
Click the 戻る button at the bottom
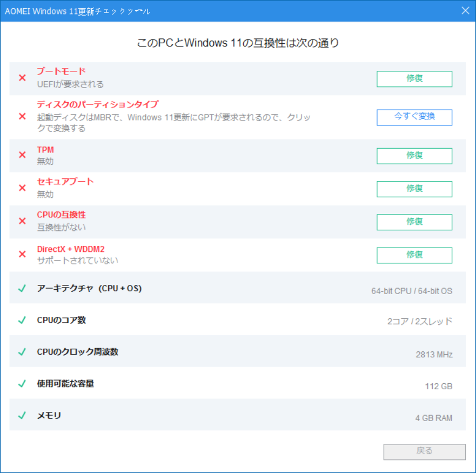click(x=424, y=451)
